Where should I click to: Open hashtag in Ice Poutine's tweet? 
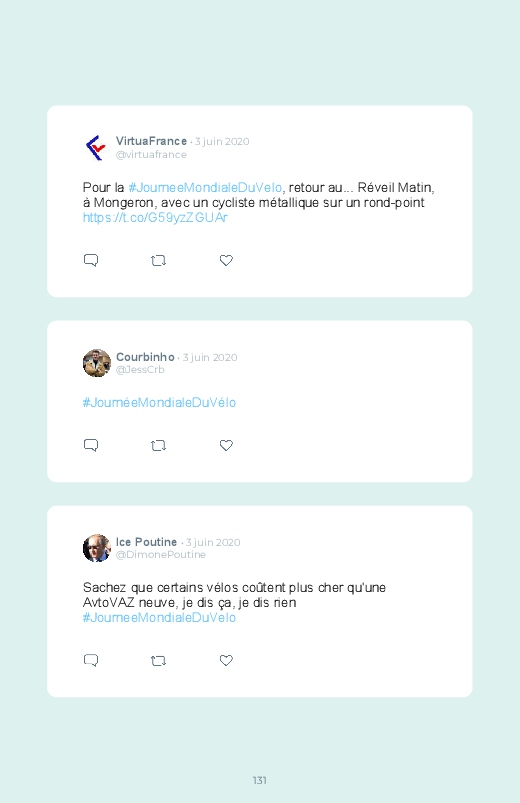[159, 618]
